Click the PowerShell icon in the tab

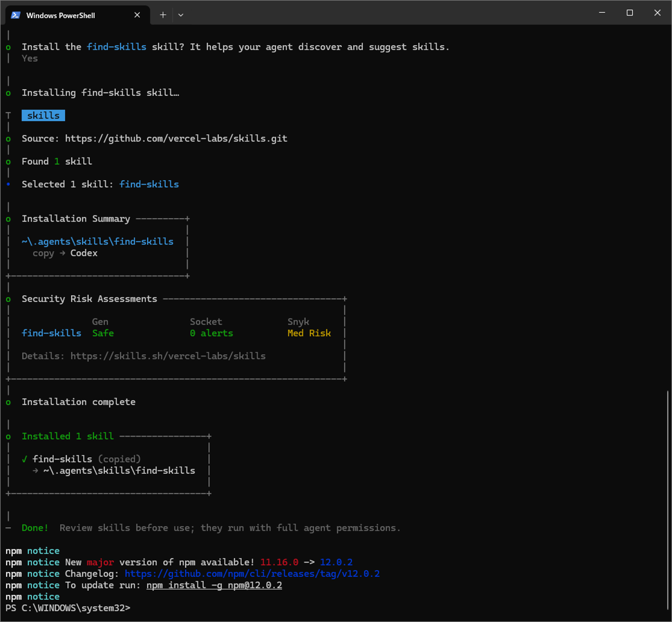coord(16,15)
